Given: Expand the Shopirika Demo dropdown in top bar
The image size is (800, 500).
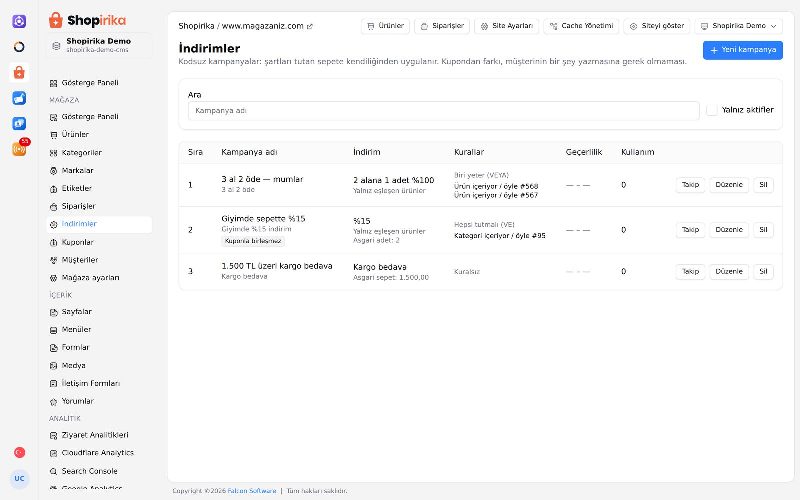Looking at the screenshot, I should 738,26.
